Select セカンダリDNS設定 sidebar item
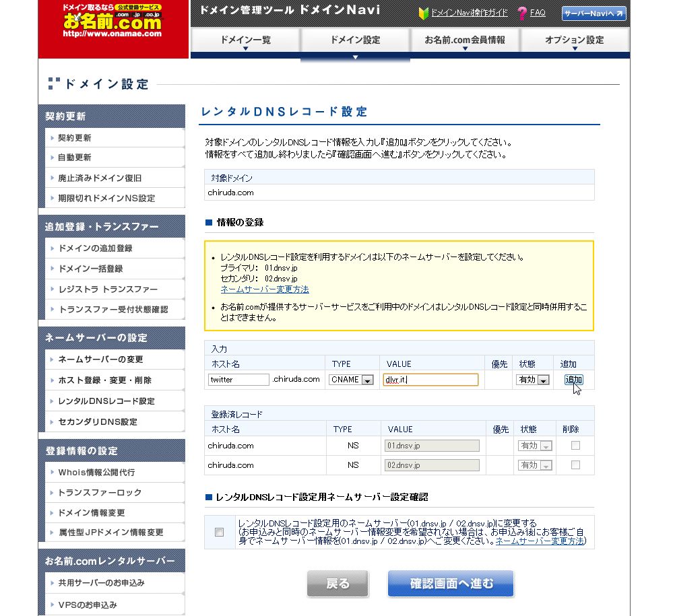 (115, 421)
